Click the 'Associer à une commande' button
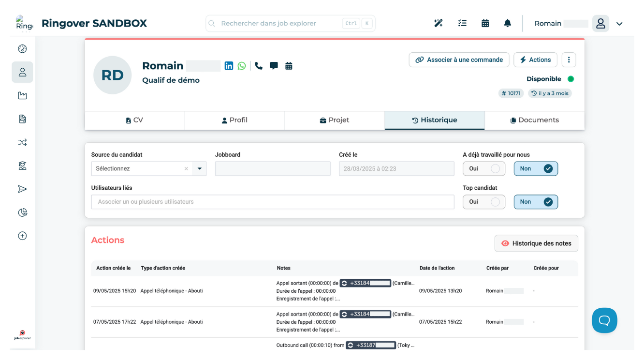Screen dimensions: 644x361 tap(458, 60)
